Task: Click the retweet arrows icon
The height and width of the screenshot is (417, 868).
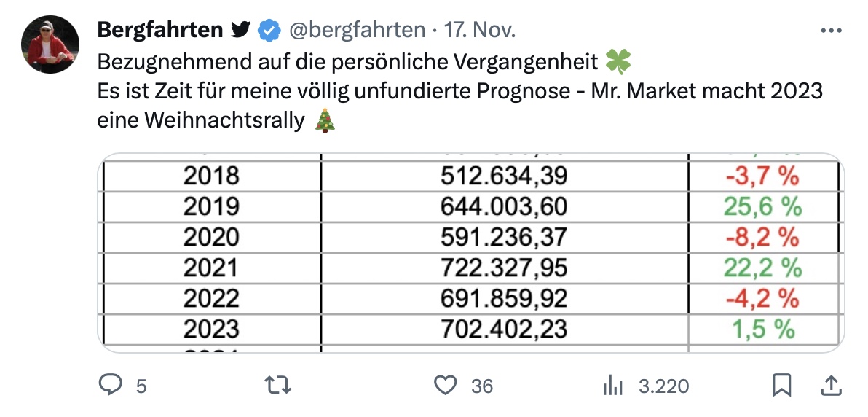Action: 278,385
